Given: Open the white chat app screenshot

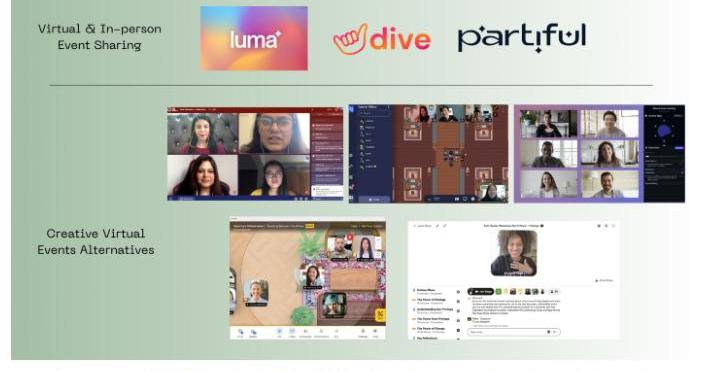Looking at the screenshot, I should click(513, 280).
